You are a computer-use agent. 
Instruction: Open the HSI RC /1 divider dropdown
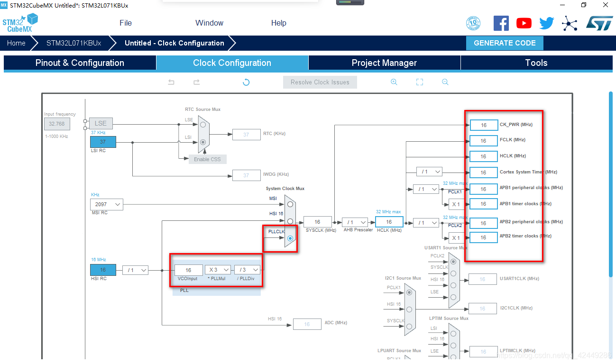[x=135, y=270]
